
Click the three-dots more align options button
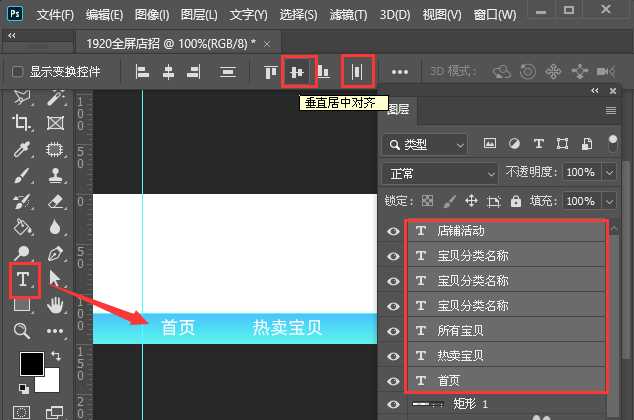click(x=400, y=72)
